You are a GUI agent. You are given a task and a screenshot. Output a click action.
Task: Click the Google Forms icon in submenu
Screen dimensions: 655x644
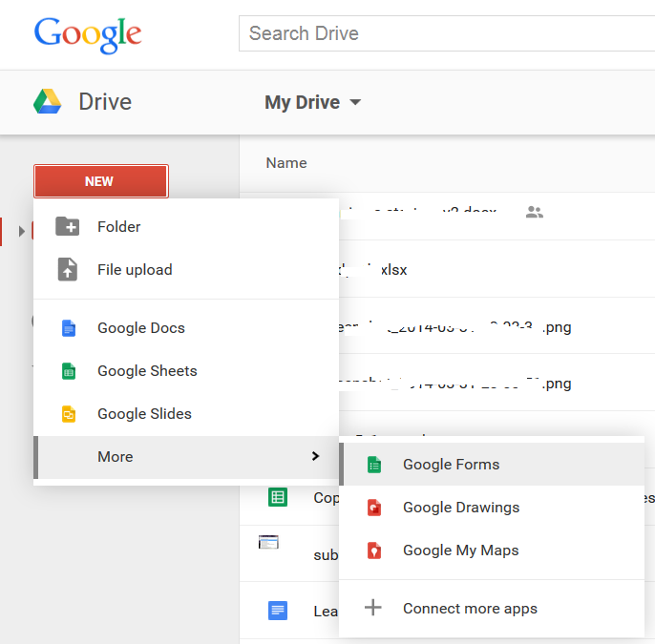click(x=374, y=465)
